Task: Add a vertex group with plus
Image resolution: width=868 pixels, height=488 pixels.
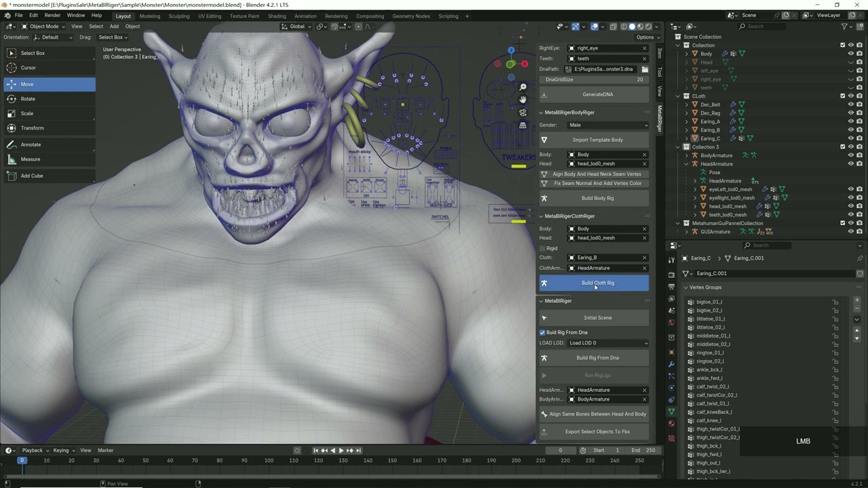Action: [x=857, y=300]
